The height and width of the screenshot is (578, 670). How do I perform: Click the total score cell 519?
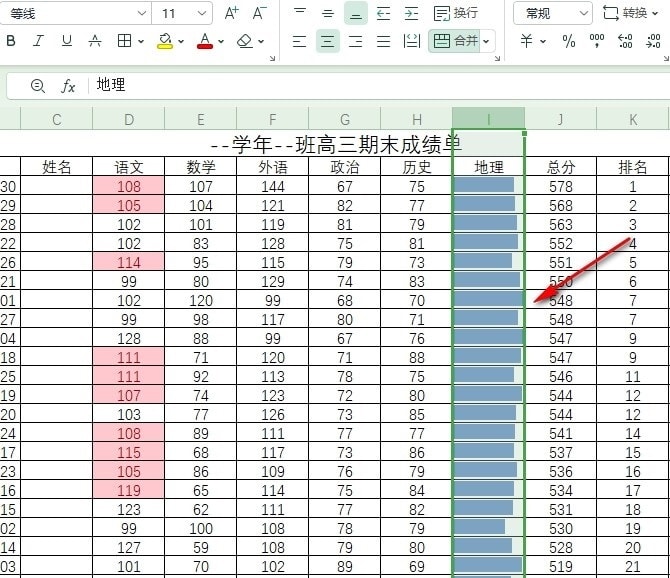[x=561, y=566]
